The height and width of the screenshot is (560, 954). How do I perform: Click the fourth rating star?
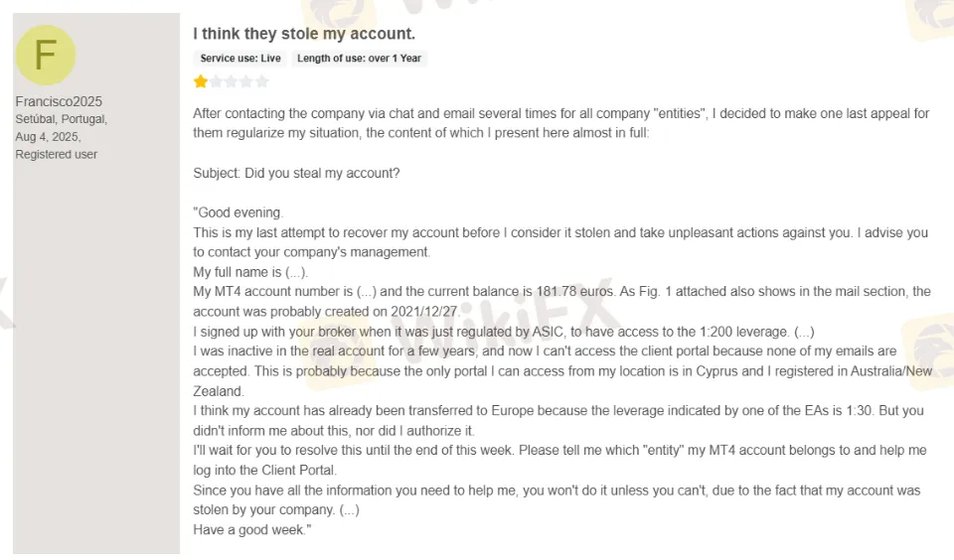click(x=246, y=81)
